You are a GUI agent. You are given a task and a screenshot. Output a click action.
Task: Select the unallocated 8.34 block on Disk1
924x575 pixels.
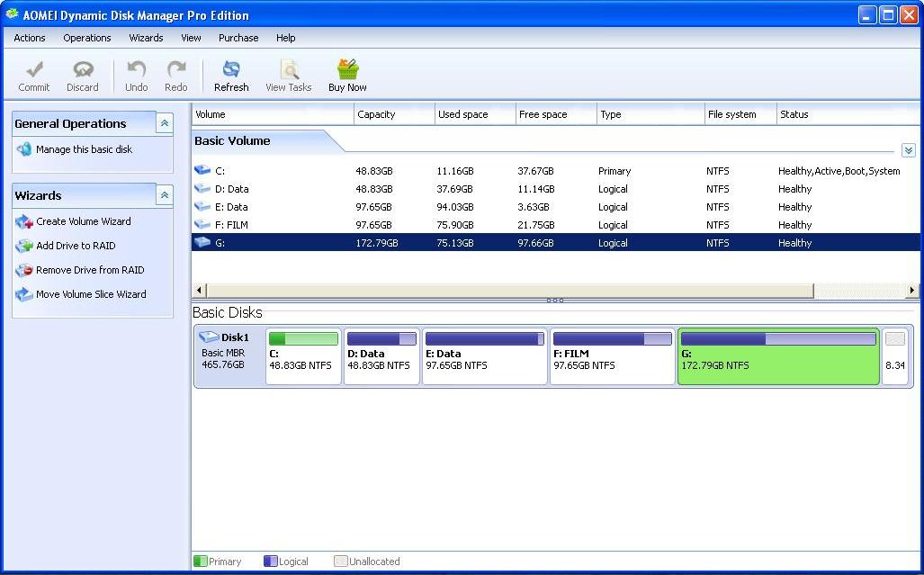coord(895,356)
